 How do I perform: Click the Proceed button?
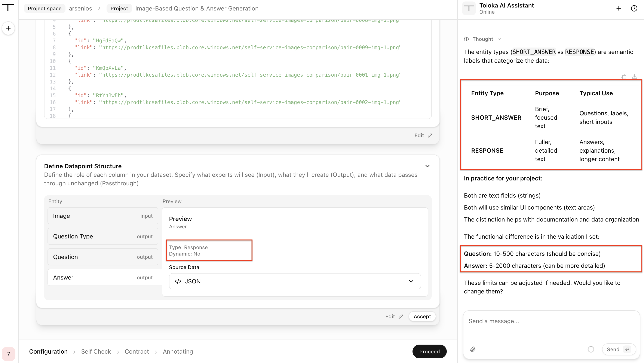pos(429,351)
